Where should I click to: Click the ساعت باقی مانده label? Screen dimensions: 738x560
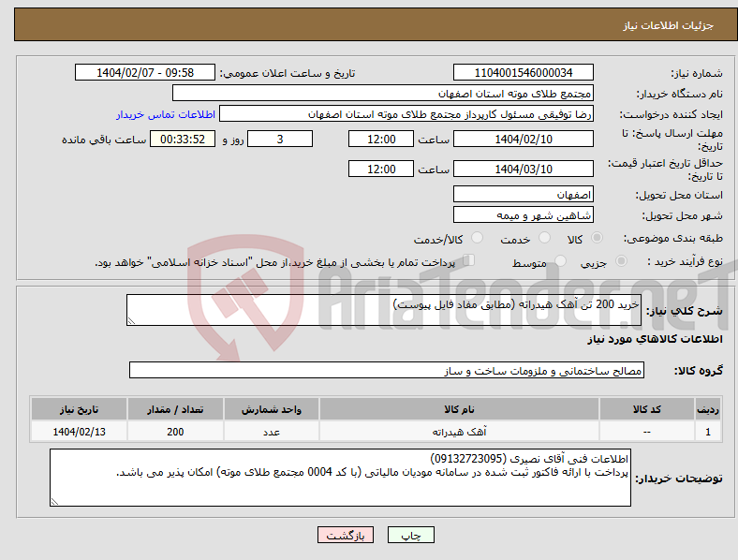(x=104, y=140)
